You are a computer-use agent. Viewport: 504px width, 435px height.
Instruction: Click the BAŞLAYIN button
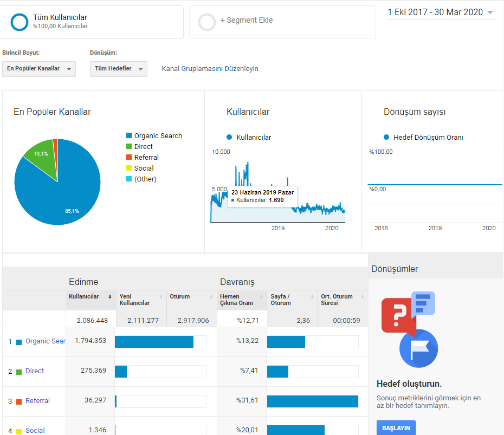396,427
